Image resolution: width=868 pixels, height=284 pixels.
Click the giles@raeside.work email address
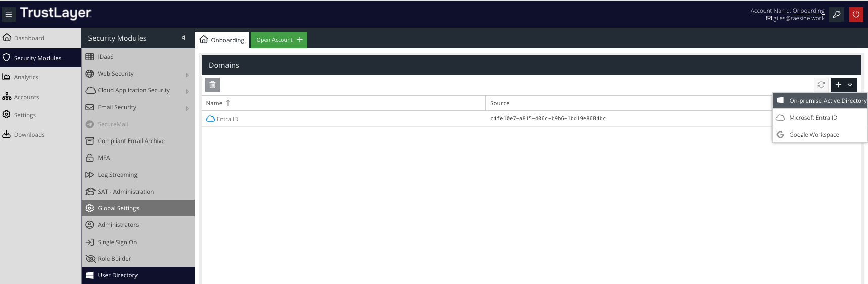(x=799, y=18)
